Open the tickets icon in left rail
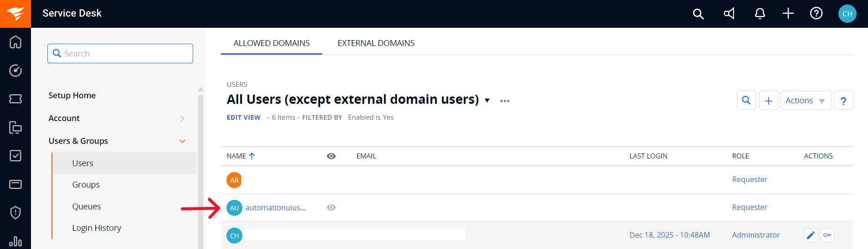Image resolution: width=868 pixels, height=249 pixels. [x=15, y=99]
